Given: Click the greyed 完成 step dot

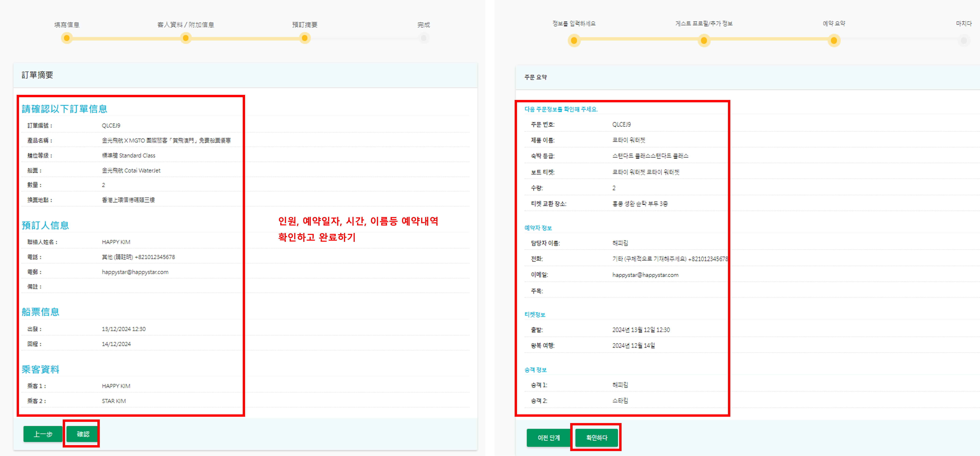Looking at the screenshot, I should point(423,38).
